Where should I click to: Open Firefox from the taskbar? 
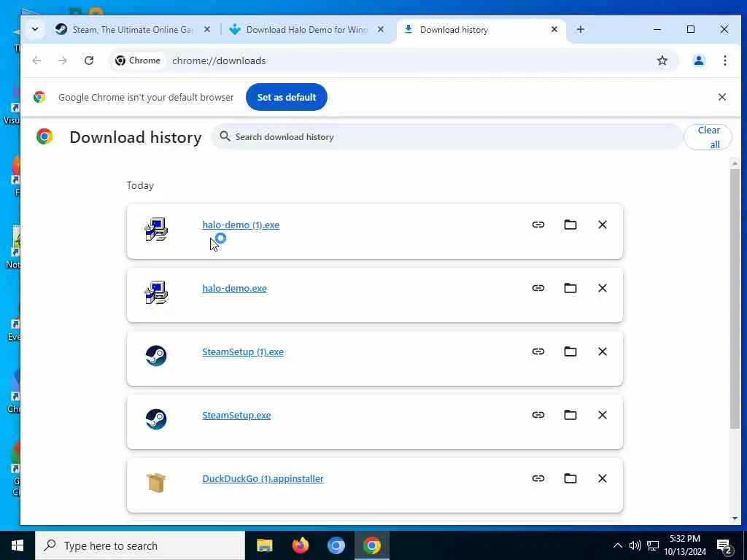pyautogui.click(x=300, y=545)
